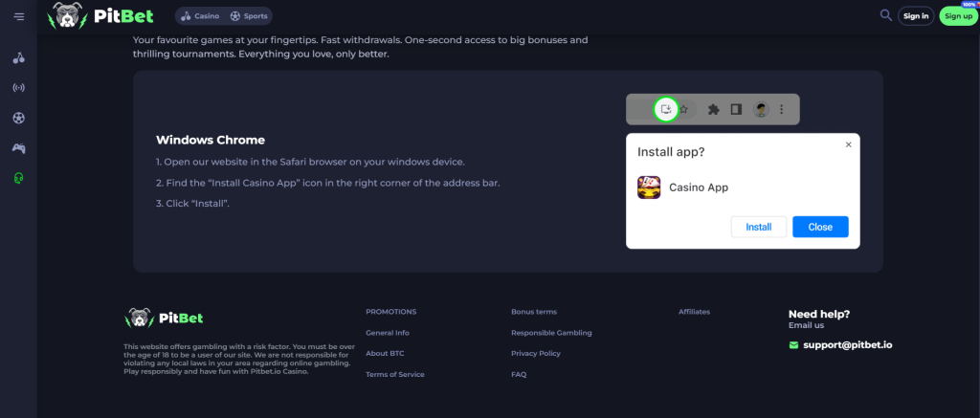
Task: Click the Casino App icon in install dialog
Action: pos(650,187)
